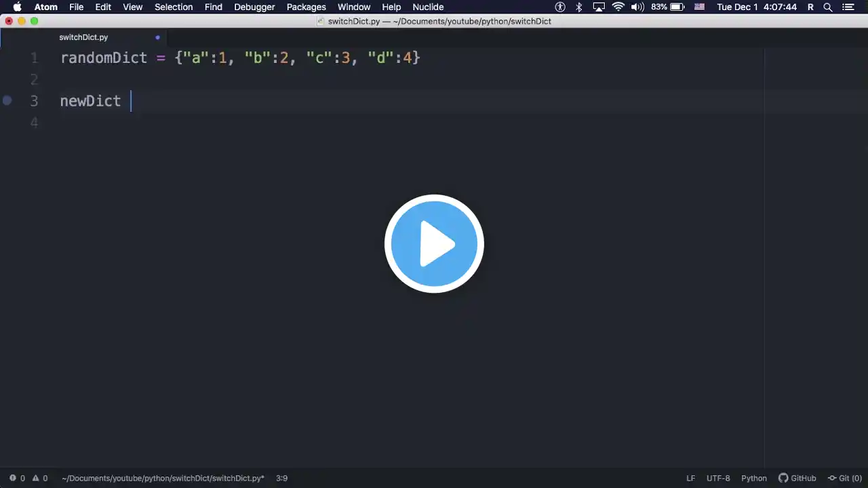Open the Help menu
The width and height of the screenshot is (868, 488).
[x=391, y=7]
